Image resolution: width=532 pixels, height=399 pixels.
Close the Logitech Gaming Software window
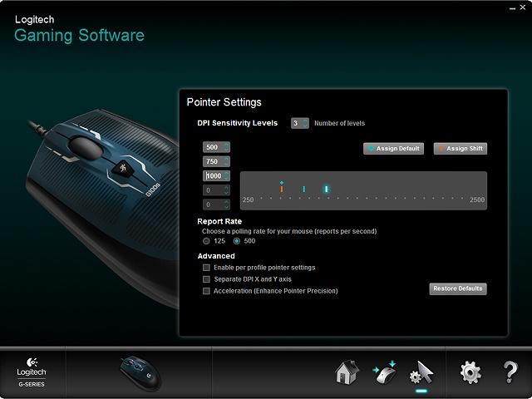523,7
